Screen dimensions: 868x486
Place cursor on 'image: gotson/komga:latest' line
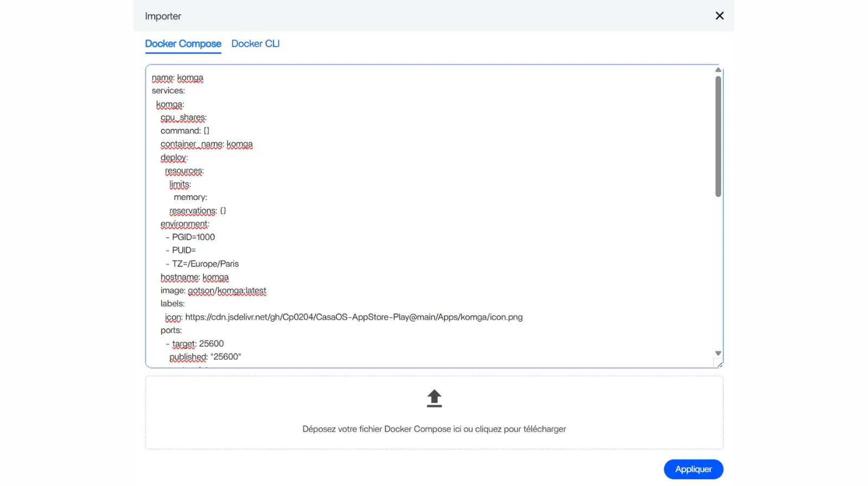tap(213, 291)
